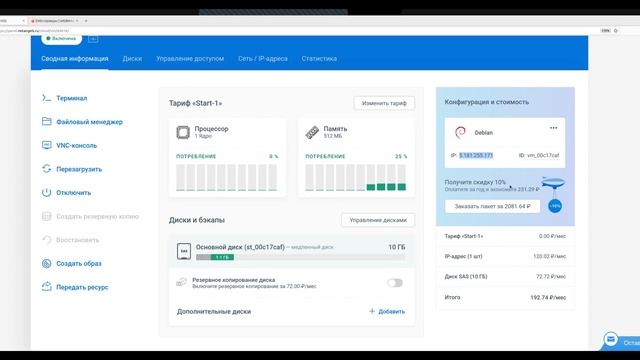Switch to Сводная информация tab

click(x=75, y=59)
